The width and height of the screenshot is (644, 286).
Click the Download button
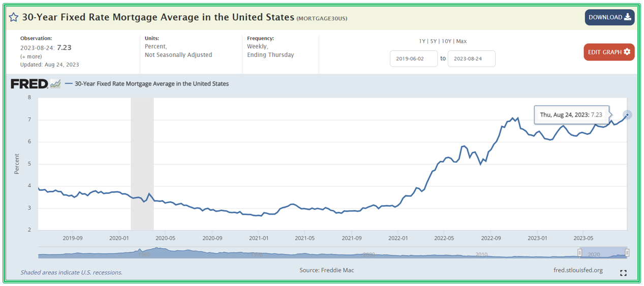[609, 17]
